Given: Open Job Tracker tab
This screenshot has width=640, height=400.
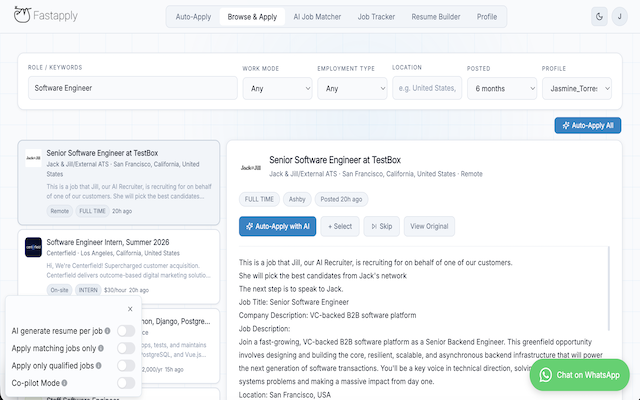Looking at the screenshot, I should 376,17.
